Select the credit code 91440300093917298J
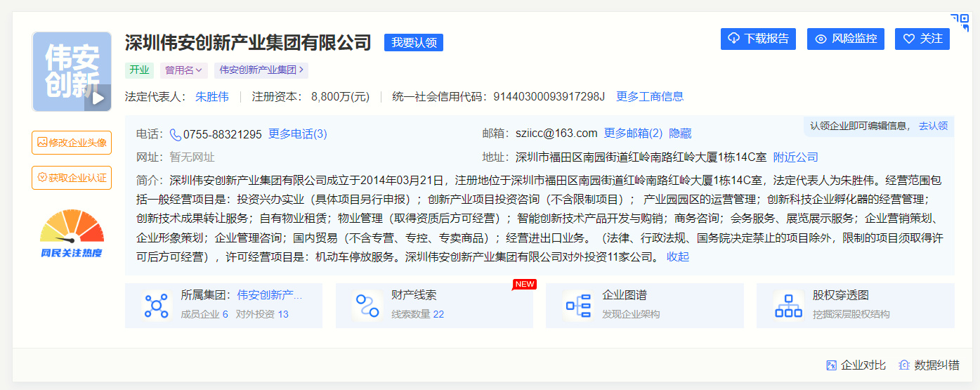 pos(549,97)
